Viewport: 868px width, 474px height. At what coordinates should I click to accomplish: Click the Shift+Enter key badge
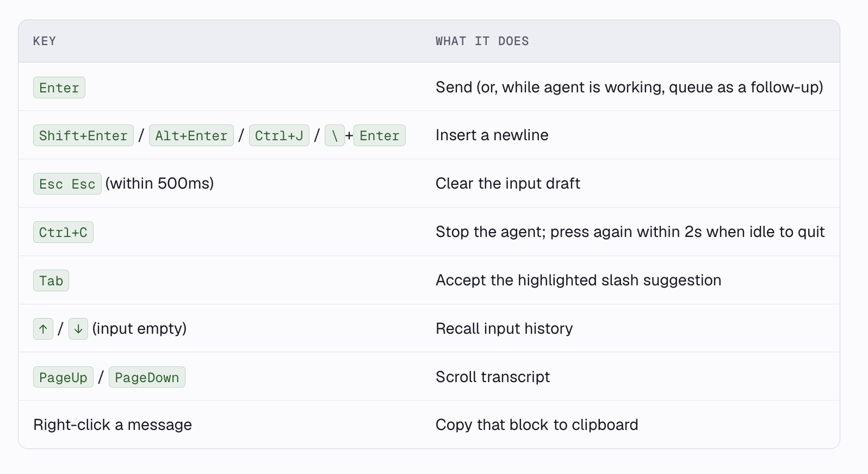click(x=83, y=135)
